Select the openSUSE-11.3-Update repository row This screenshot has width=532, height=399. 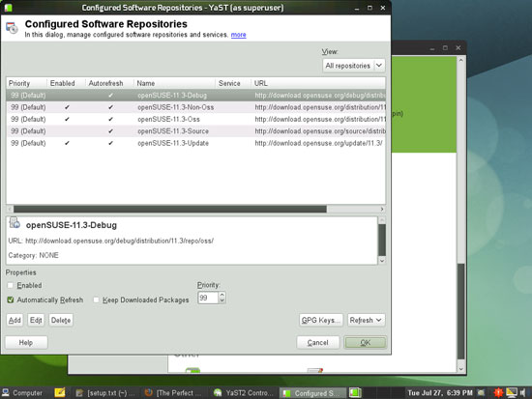[x=195, y=143]
